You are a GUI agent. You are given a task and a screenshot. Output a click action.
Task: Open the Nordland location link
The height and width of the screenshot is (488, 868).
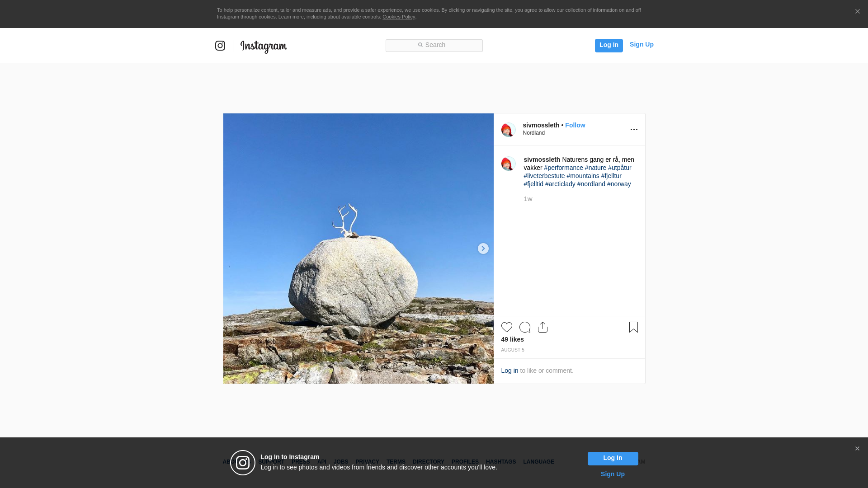533,133
